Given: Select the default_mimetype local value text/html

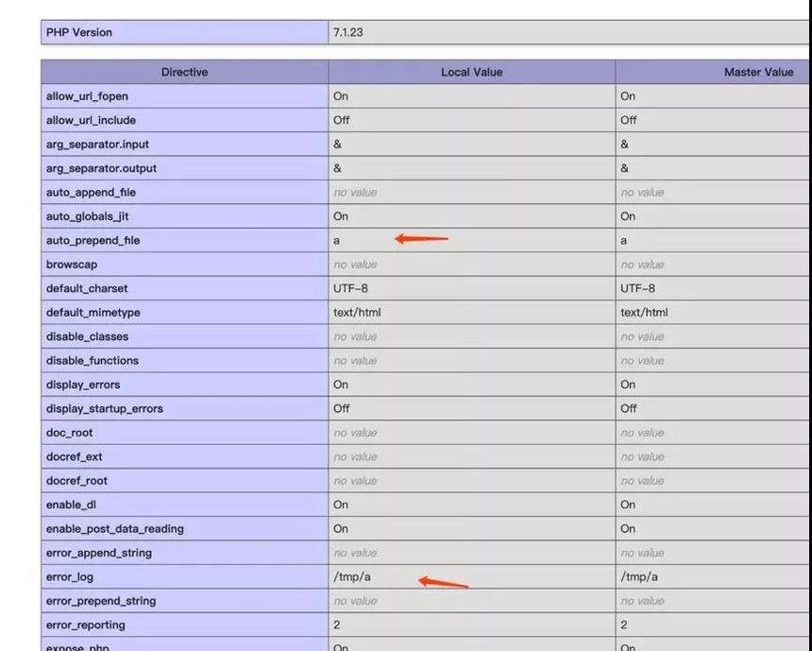Looking at the screenshot, I should pos(357,313).
